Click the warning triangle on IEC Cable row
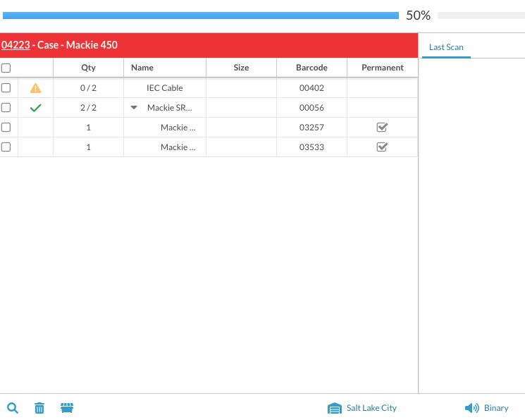Viewport: 525px width, 420px height. 35,88
